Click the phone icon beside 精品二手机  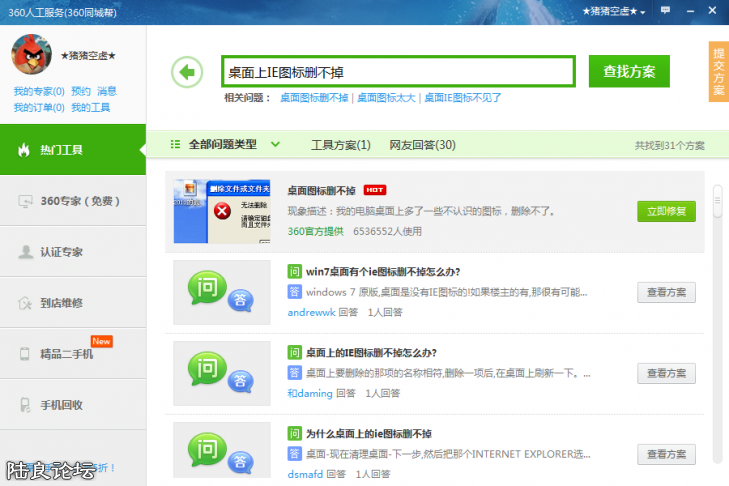[25, 354]
